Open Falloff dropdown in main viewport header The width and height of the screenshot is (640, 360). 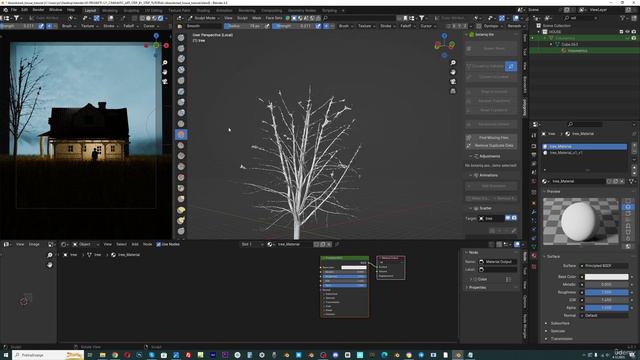[x=407, y=26]
